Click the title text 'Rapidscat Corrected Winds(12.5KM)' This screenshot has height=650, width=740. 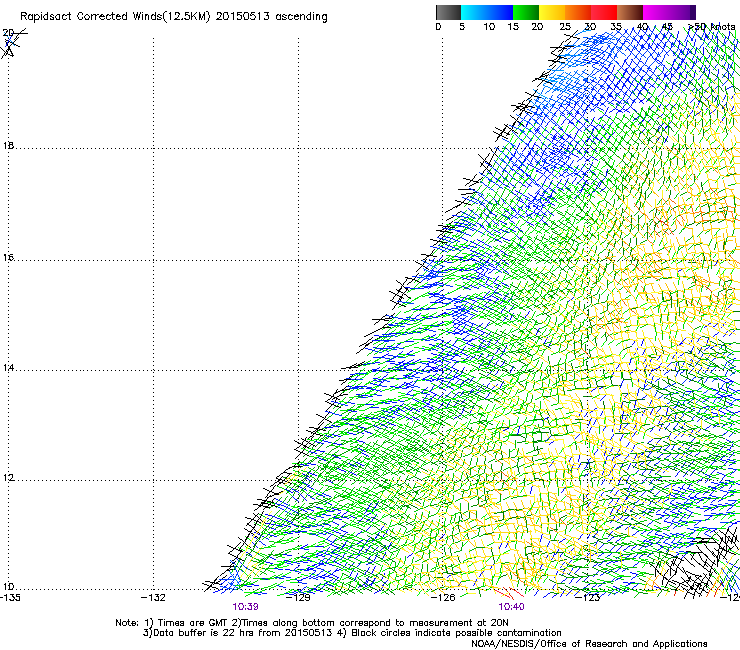[x=115, y=17]
